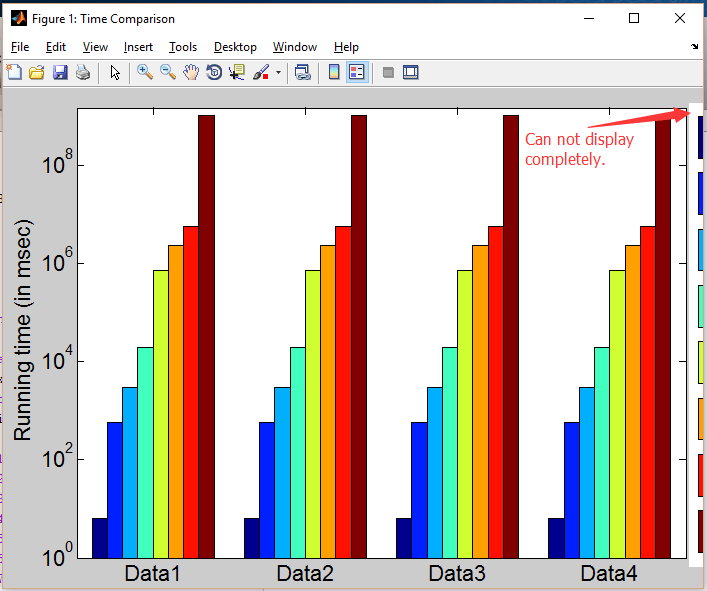Open the Edit menu
Screen dimensions: 707x591
pyautogui.click(x=56, y=47)
